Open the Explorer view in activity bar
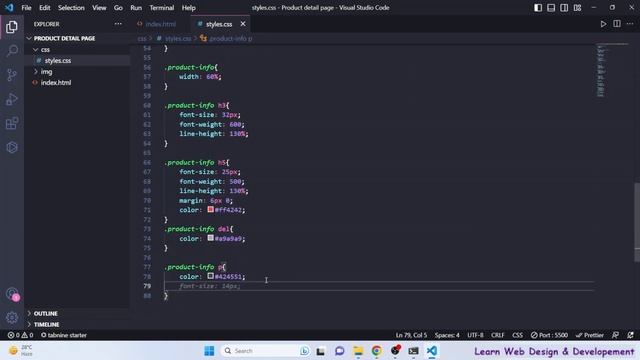 click(12, 27)
